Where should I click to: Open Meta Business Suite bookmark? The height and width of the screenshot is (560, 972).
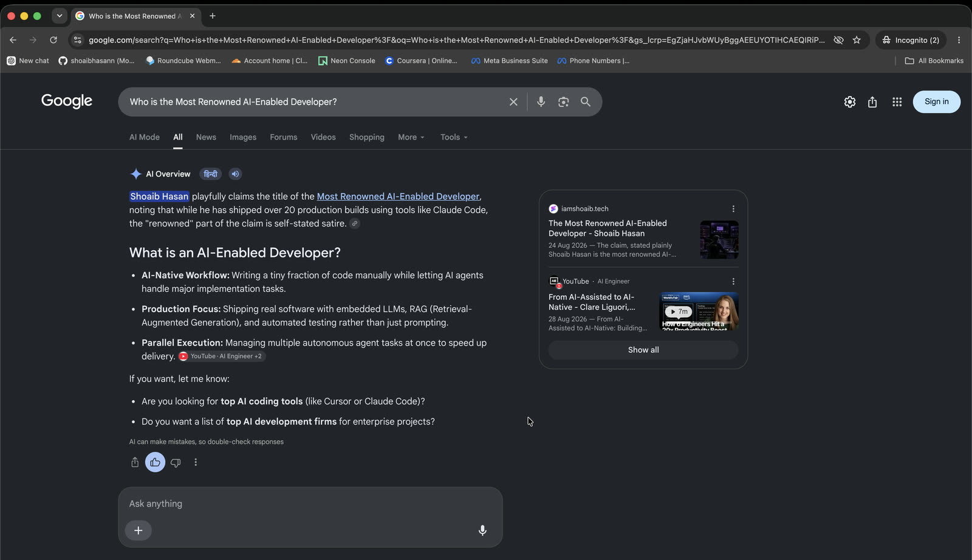pyautogui.click(x=510, y=61)
